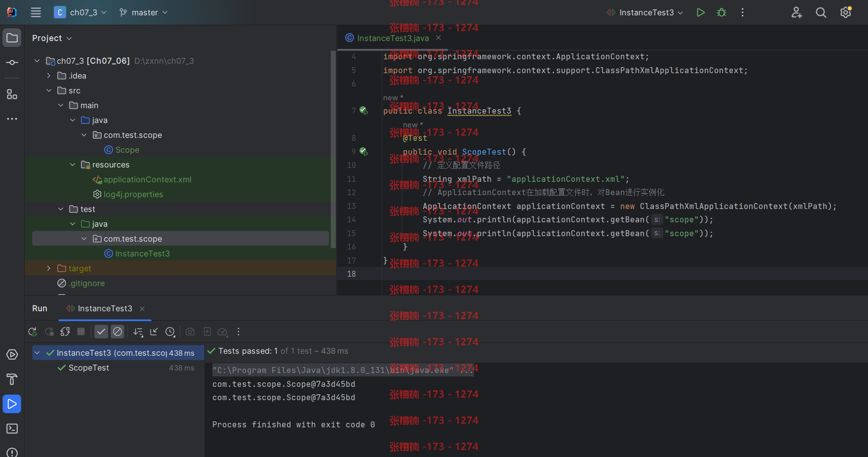Collapse the src folder
This screenshot has width=868, height=457.
(x=49, y=90)
